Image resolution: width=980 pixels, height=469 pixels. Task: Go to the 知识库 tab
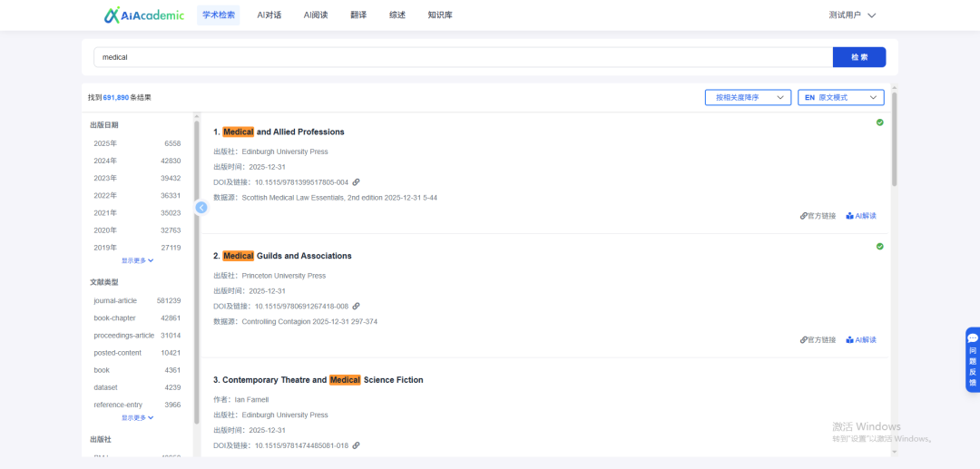tap(440, 15)
